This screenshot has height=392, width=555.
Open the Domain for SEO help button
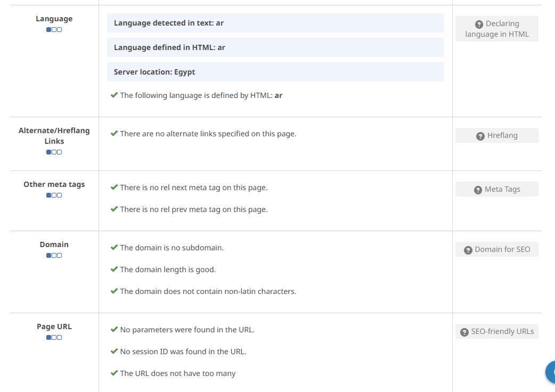click(x=496, y=249)
